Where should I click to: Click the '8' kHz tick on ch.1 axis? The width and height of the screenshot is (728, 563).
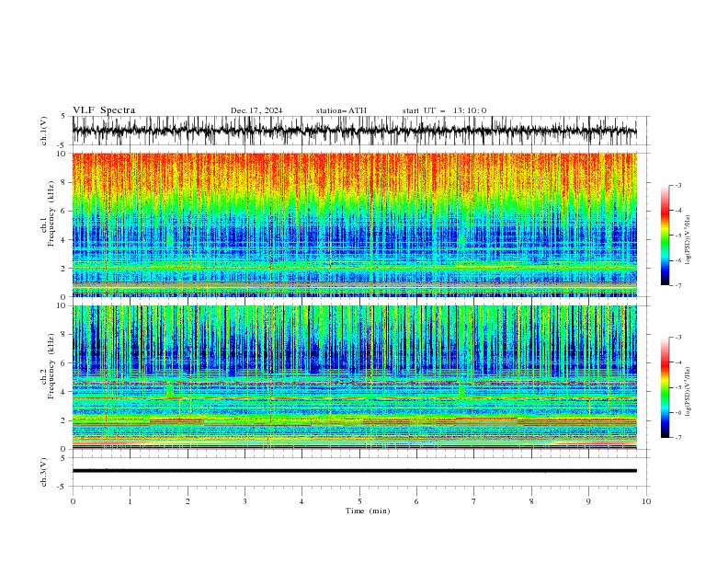pyautogui.click(x=64, y=182)
